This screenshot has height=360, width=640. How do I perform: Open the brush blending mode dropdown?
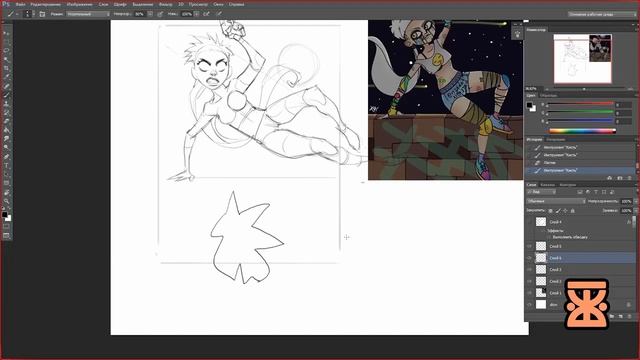tap(88, 14)
